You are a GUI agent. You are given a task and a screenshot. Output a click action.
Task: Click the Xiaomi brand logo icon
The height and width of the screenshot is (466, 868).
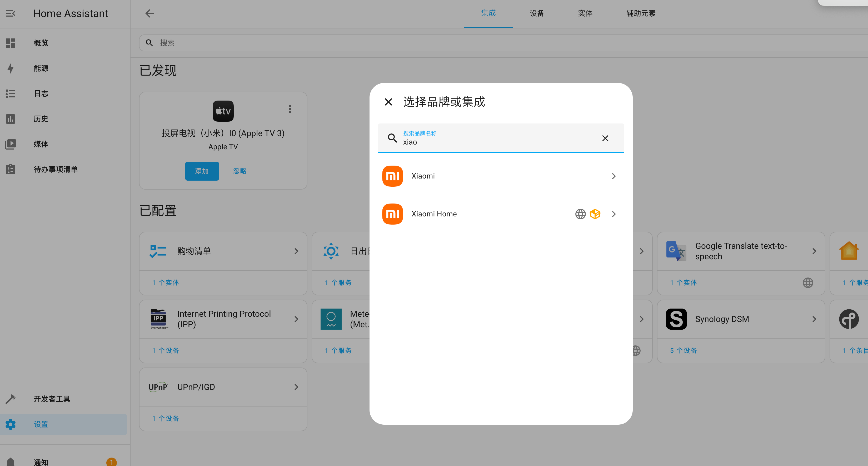coord(393,176)
